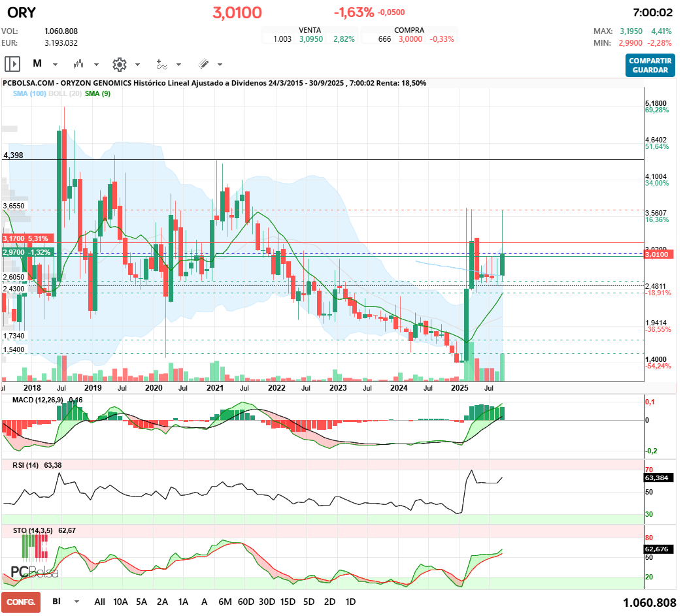Expand the monthly timeframe dropdown arrow
The height and width of the screenshot is (616, 685).
[55, 65]
